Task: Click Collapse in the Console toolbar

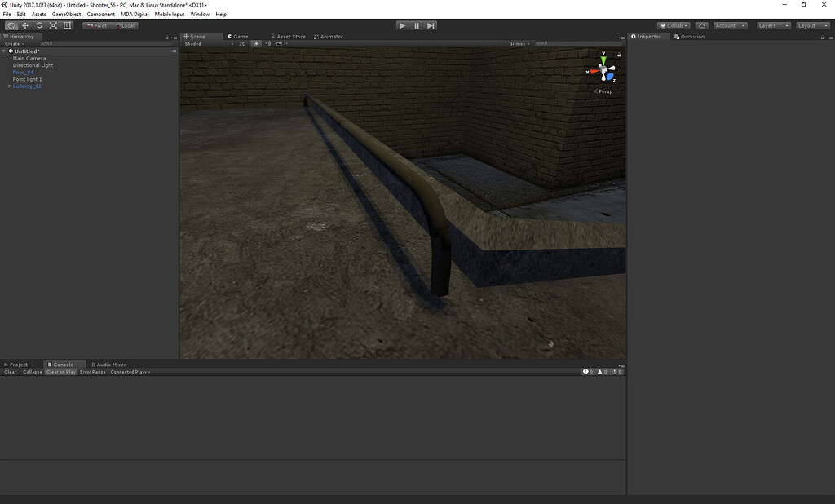Action: (x=31, y=371)
